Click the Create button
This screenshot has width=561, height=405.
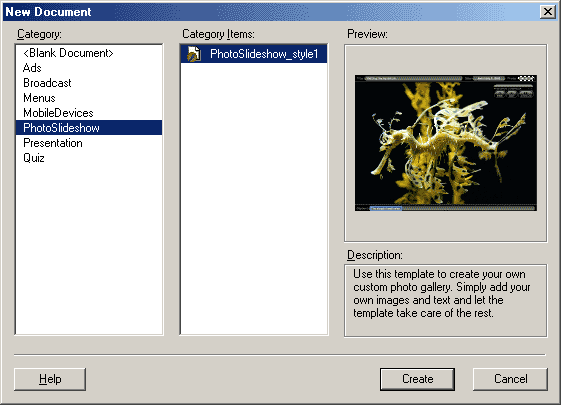(418, 379)
